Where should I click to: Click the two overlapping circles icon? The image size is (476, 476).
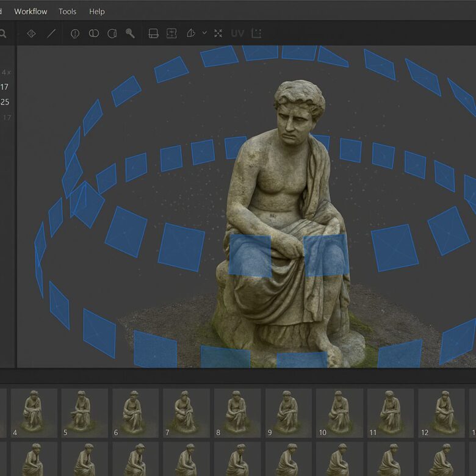click(94, 34)
